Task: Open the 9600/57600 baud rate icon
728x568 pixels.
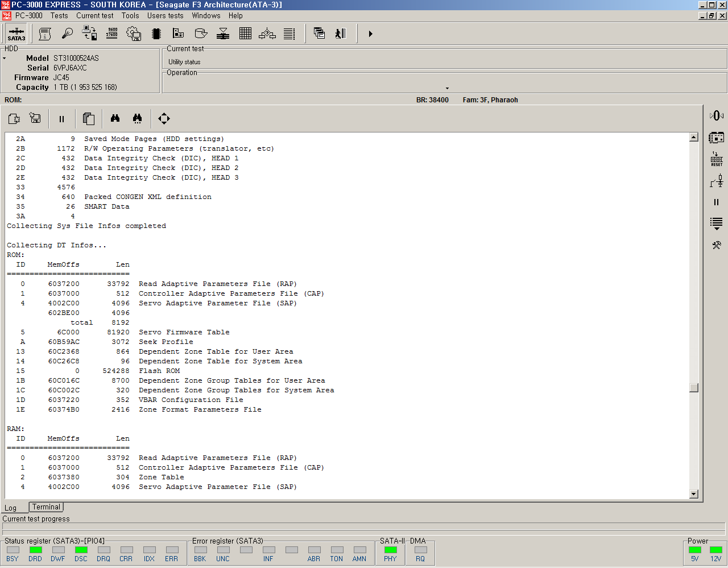Action: pyautogui.click(x=112, y=34)
